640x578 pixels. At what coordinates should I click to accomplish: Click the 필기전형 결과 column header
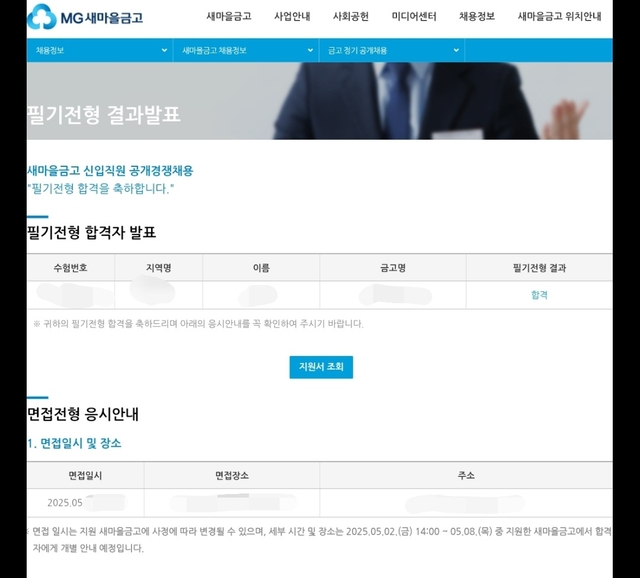click(539, 268)
